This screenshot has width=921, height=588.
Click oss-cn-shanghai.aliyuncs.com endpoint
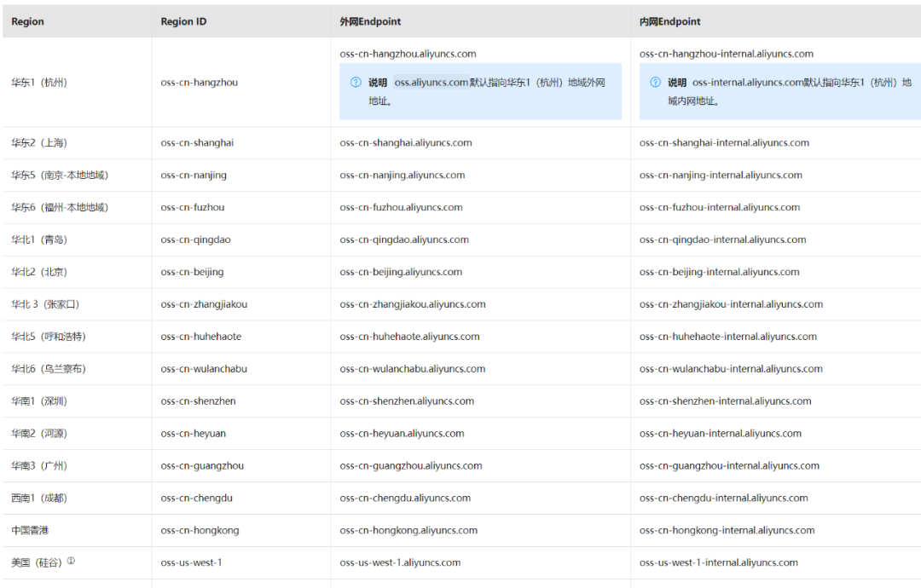click(x=406, y=143)
